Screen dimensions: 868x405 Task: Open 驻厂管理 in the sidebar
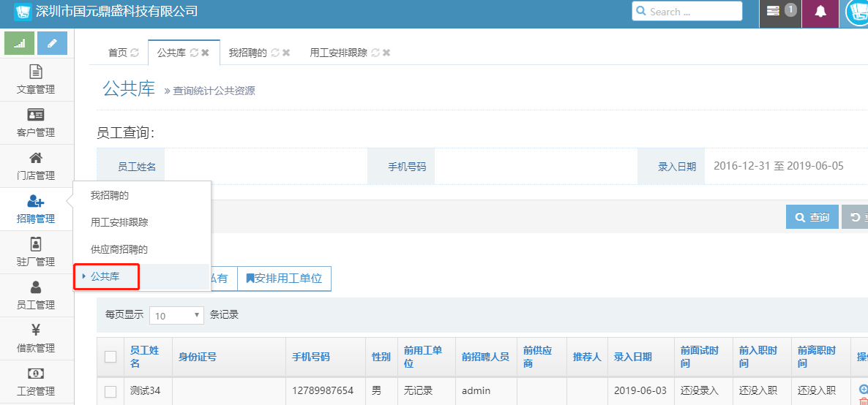[36, 251]
